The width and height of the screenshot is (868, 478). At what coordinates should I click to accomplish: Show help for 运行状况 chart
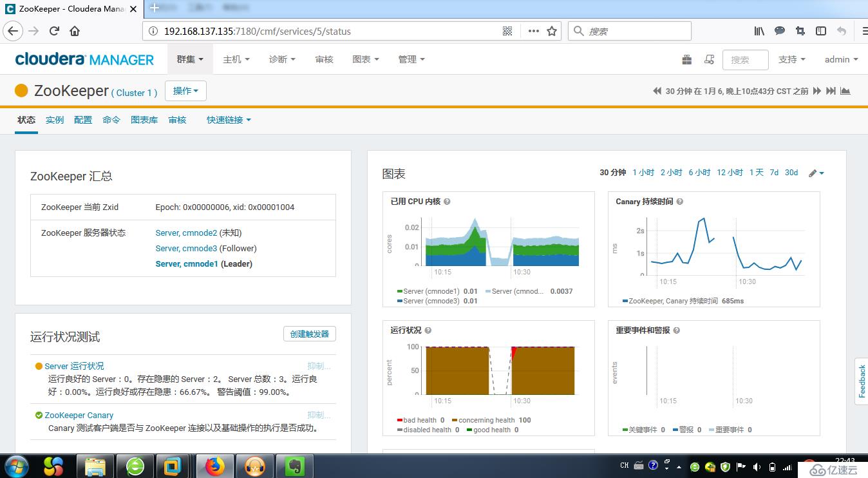point(428,330)
